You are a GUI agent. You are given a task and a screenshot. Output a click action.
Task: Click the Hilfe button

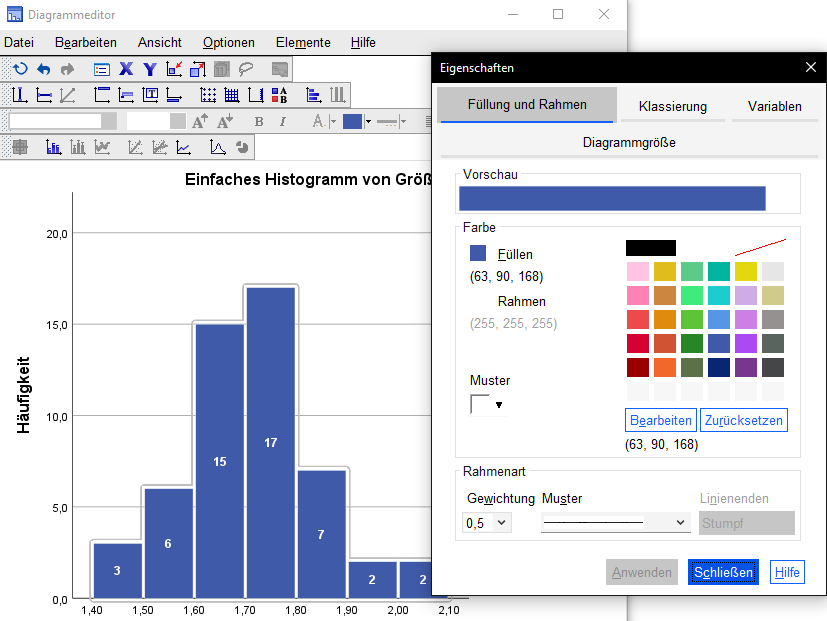[x=786, y=572]
